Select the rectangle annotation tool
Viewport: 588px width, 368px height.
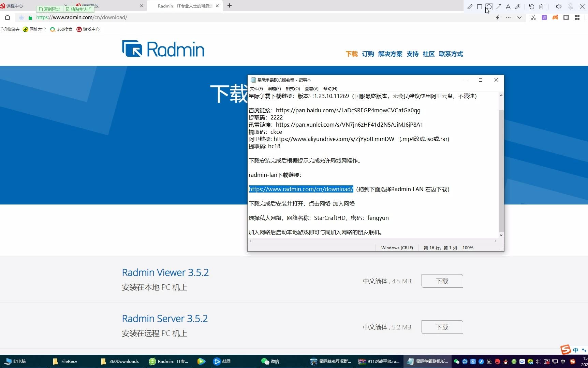(x=479, y=7)
